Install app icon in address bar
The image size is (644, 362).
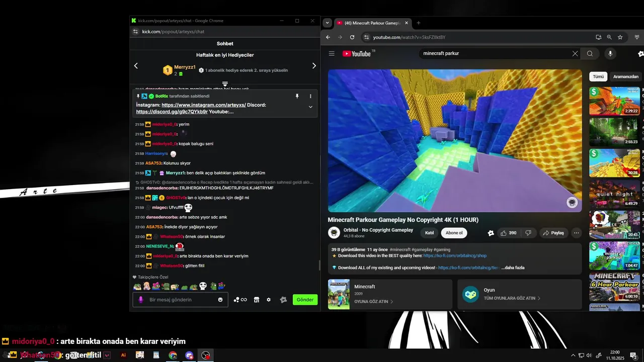click(x=598, y=37)
